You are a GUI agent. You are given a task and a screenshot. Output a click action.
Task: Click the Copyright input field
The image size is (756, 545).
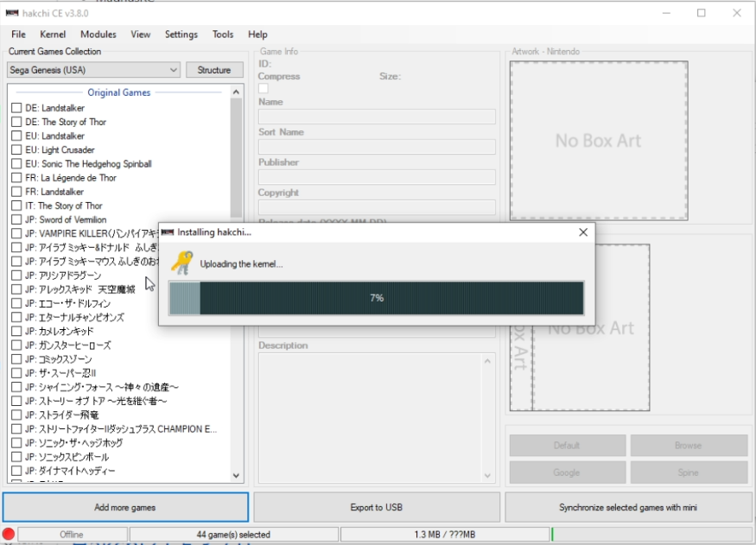tap(377, 207)
